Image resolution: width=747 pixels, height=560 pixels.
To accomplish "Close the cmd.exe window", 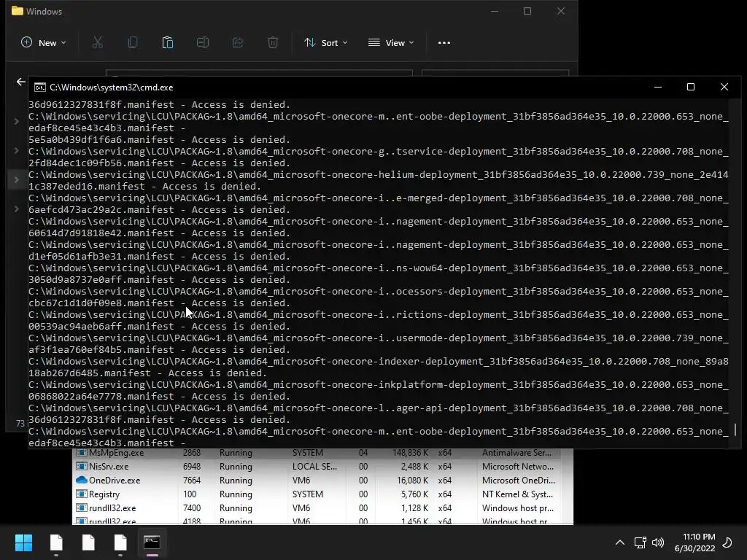I will click(x=724, y=87).
